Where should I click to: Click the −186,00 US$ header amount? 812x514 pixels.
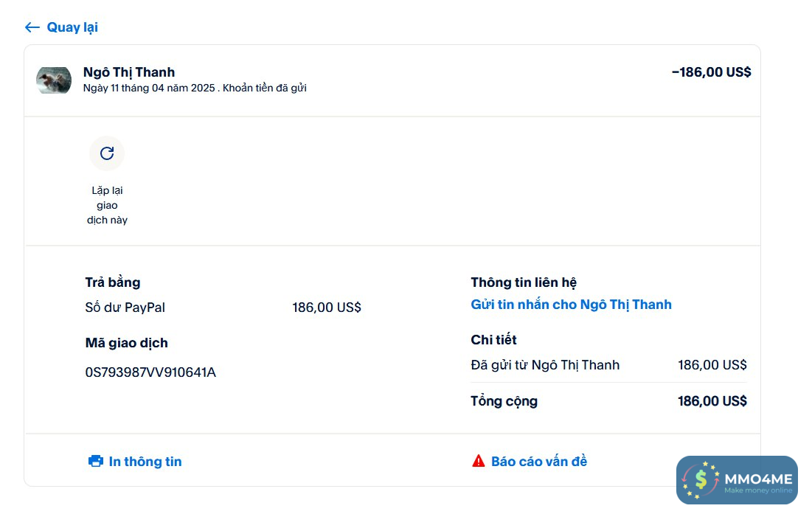pos(711,72)
